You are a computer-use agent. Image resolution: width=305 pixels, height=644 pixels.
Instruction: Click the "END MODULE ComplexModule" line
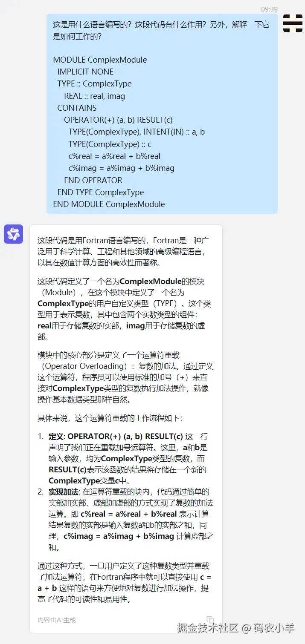[109, 204]
